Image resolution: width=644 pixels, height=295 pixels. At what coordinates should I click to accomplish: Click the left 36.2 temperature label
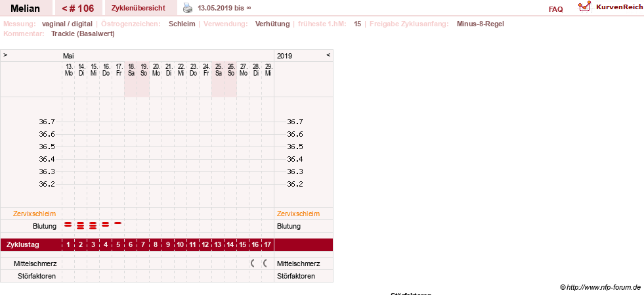click(47, 184)
